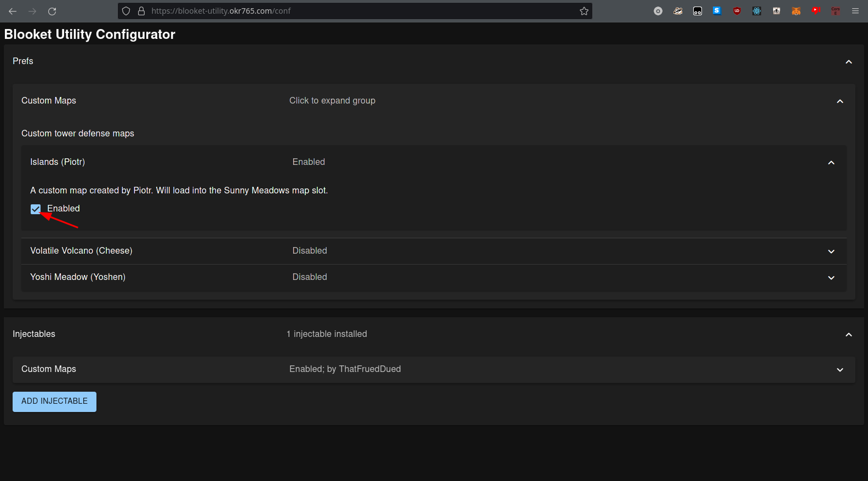Open the Privacy Badger extension
The height and width of the screenshot is (481, 868).
coord(678,11)
